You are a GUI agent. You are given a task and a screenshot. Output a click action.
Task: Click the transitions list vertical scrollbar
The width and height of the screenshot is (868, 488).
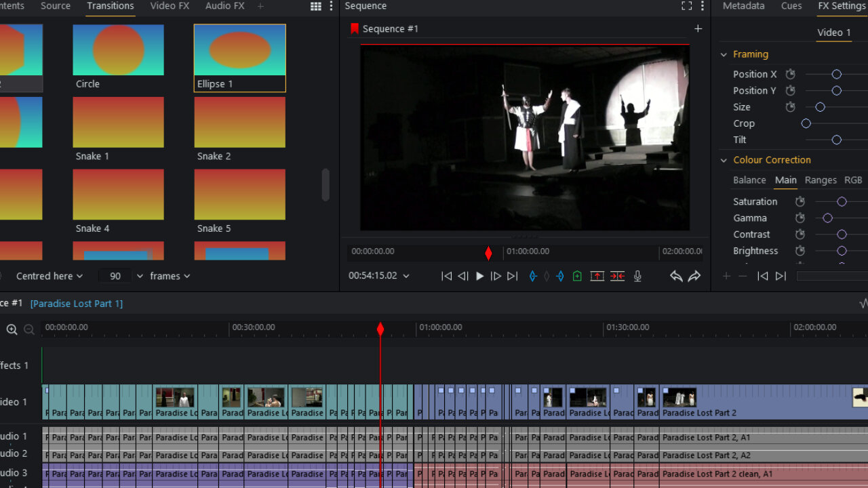tap(325, 185)
